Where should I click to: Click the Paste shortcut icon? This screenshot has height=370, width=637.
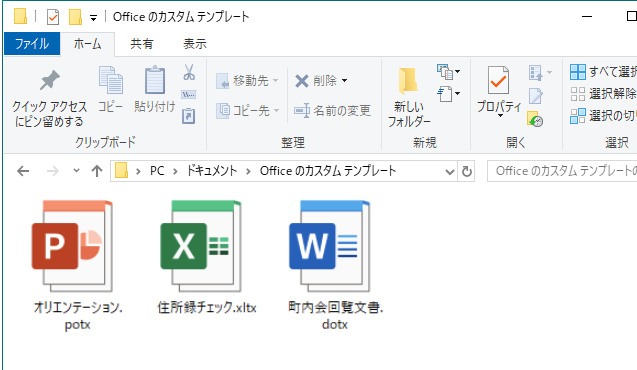[x=188, y=116]
